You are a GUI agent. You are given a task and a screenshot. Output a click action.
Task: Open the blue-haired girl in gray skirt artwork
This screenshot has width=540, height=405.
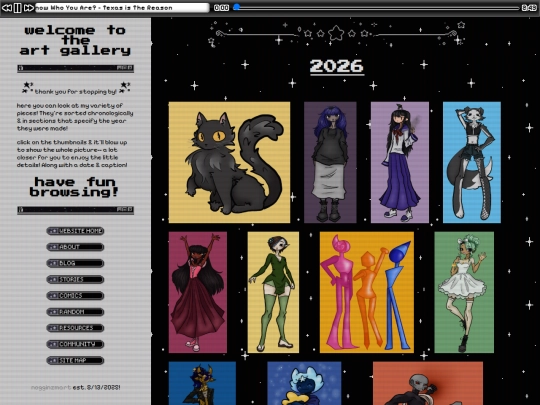330,162
